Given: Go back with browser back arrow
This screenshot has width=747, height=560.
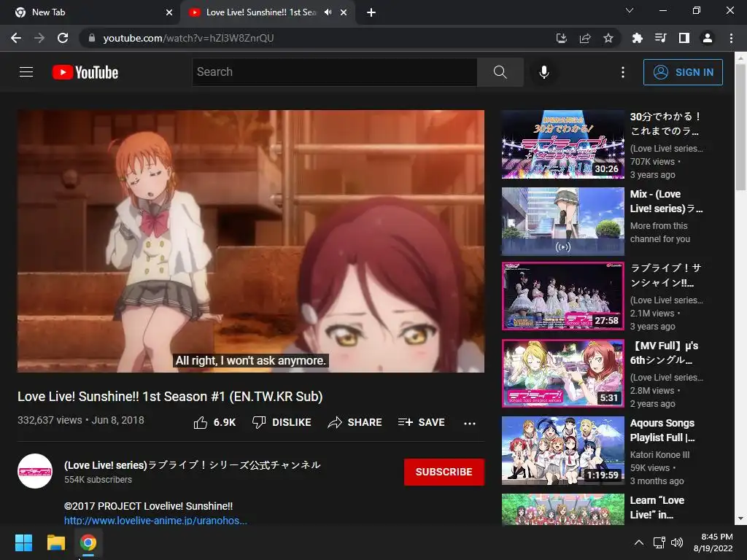Looking at the screenshot, I should (16, 38).
